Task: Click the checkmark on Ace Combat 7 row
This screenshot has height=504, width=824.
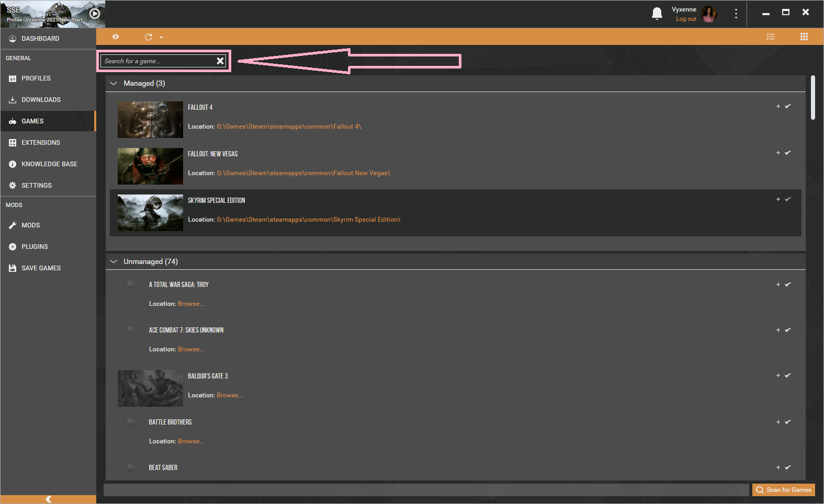Action: 788,330
